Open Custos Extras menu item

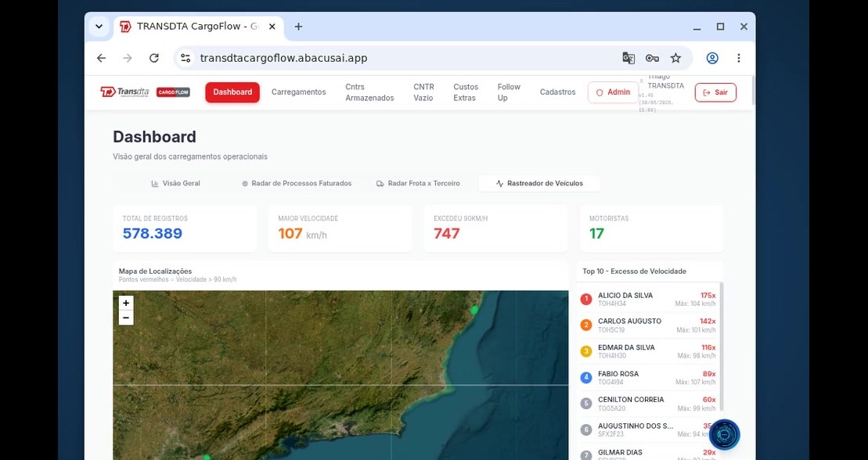coord(466,92)
